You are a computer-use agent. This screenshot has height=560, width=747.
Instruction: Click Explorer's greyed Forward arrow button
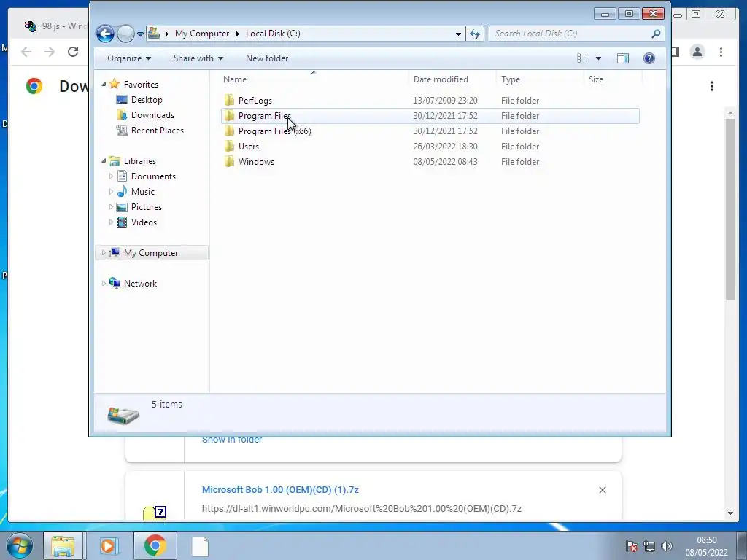125,34
